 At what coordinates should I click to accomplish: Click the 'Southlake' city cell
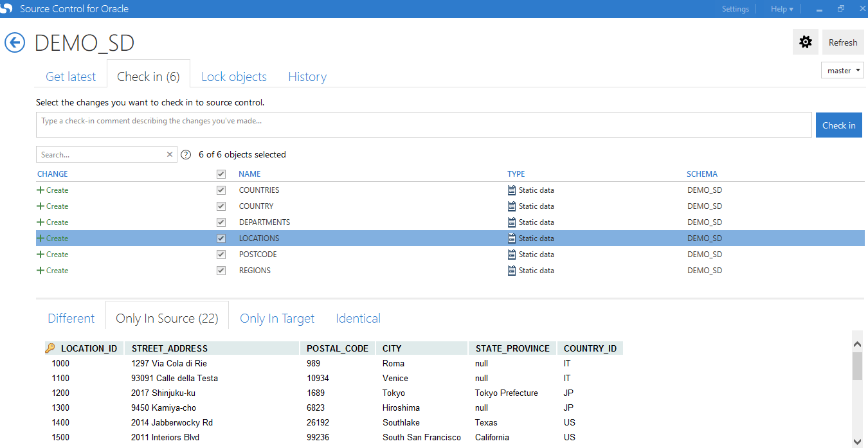click(x=401, y=423)
